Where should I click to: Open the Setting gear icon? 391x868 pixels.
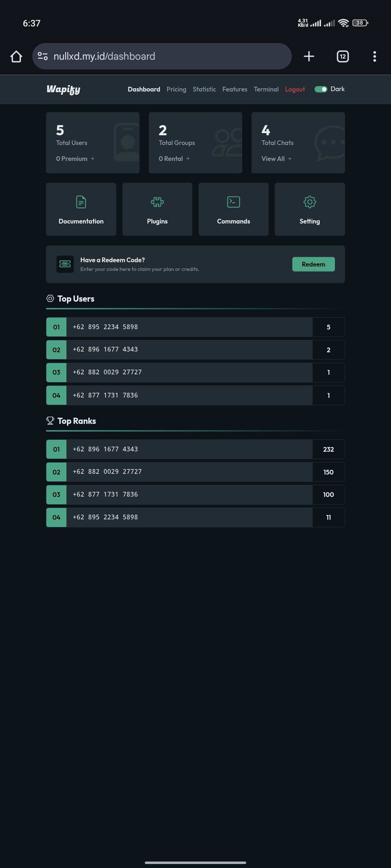pyautogui.click(x=310, y=202)
